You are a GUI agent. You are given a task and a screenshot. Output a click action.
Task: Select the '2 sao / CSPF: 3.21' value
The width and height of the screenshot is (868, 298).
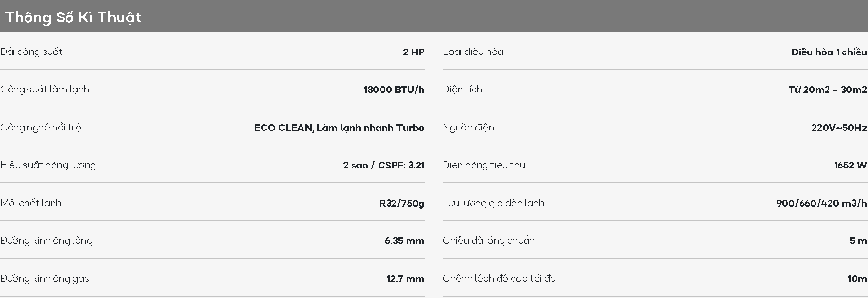(383, 165)
